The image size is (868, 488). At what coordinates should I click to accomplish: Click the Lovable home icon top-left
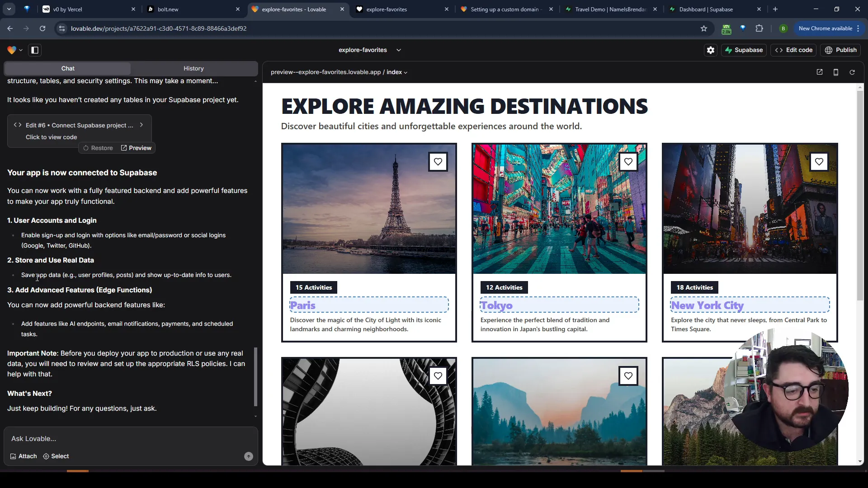(12, 50)
